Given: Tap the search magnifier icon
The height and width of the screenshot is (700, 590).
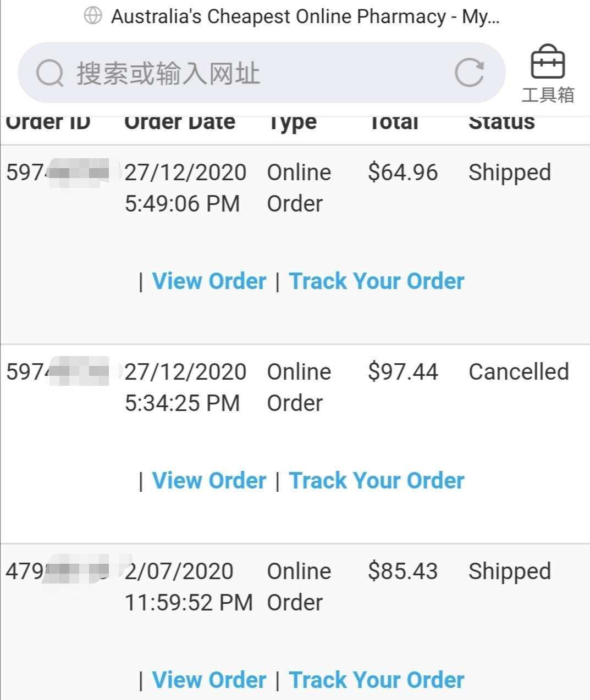Looking at the screenshot, I should (50, 73).
